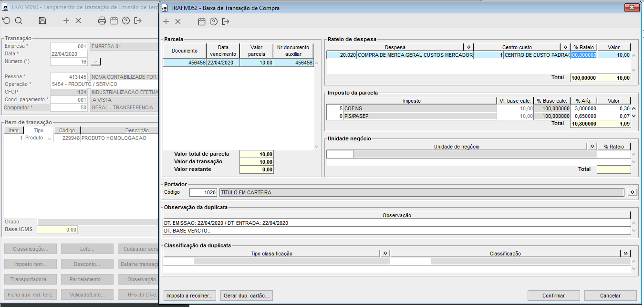Click the DT. EMISSAO observation row
This screenshot has width=644, height=307.
click(x=396, y=223)
